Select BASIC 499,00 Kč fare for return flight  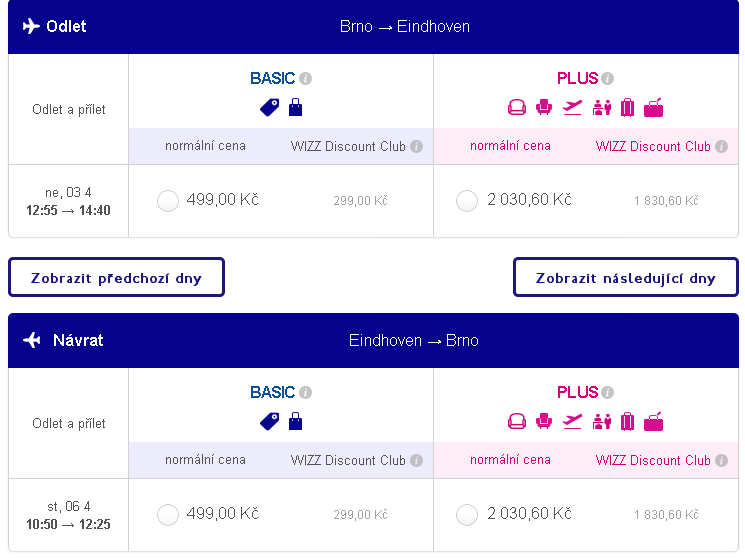click(168, 515)
